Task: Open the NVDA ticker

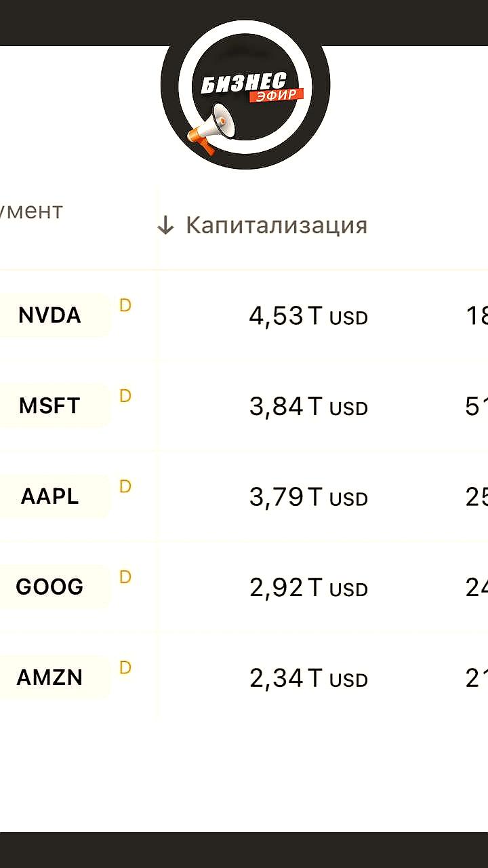Action: click(50, 315)
